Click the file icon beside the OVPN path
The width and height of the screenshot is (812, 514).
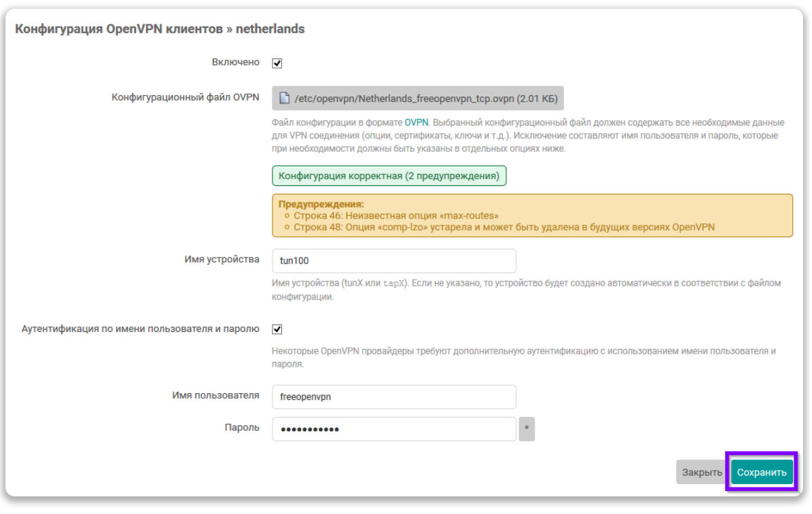tap(284, 98)
